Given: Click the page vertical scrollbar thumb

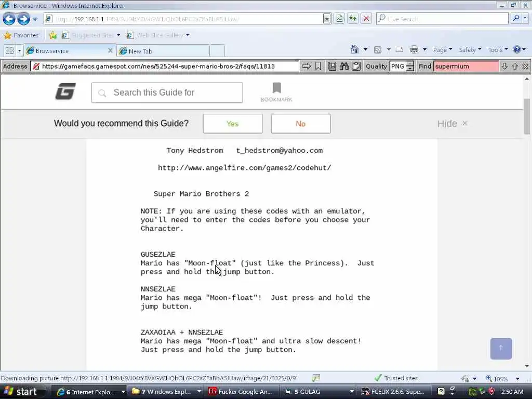Looking at the screenshot, I should [x=527, y=116].
